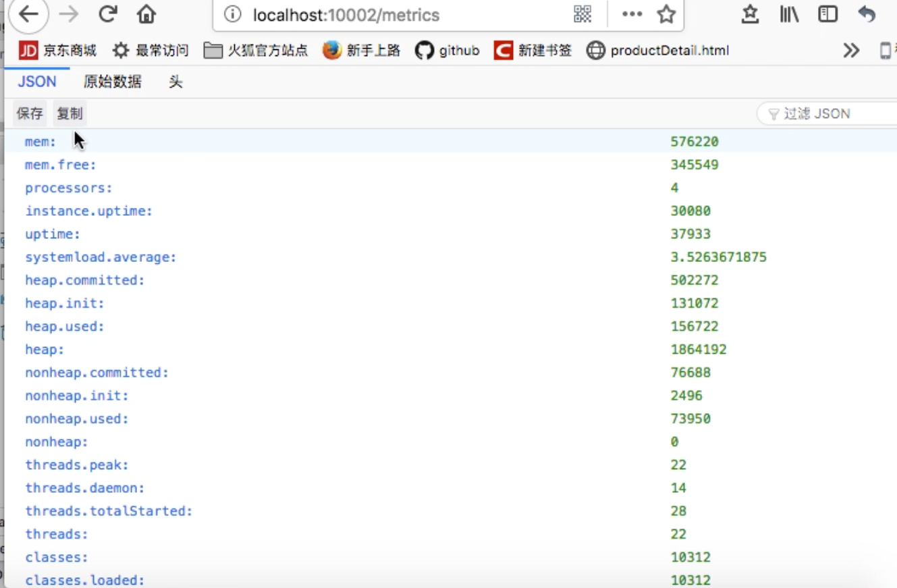Toggle the sidebar view icon
This screenshot has height=588, width=897.
[827, 14]
